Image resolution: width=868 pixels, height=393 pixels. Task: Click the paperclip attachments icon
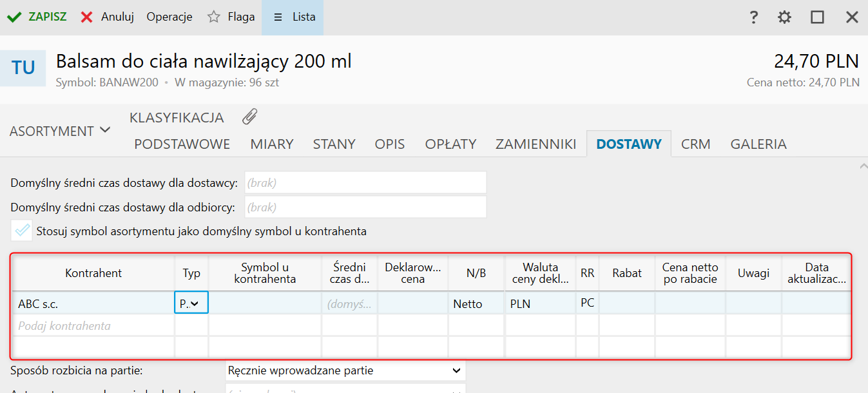[249, 117]
